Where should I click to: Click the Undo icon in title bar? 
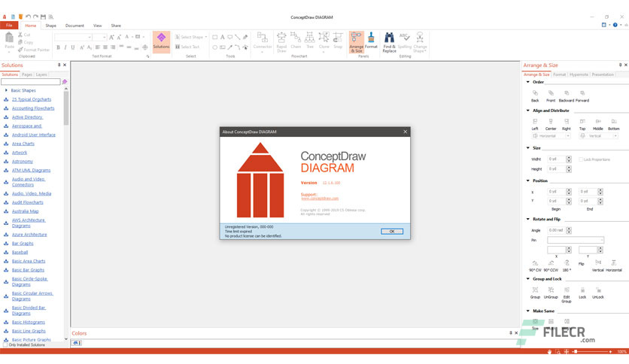tap(28, 17)
